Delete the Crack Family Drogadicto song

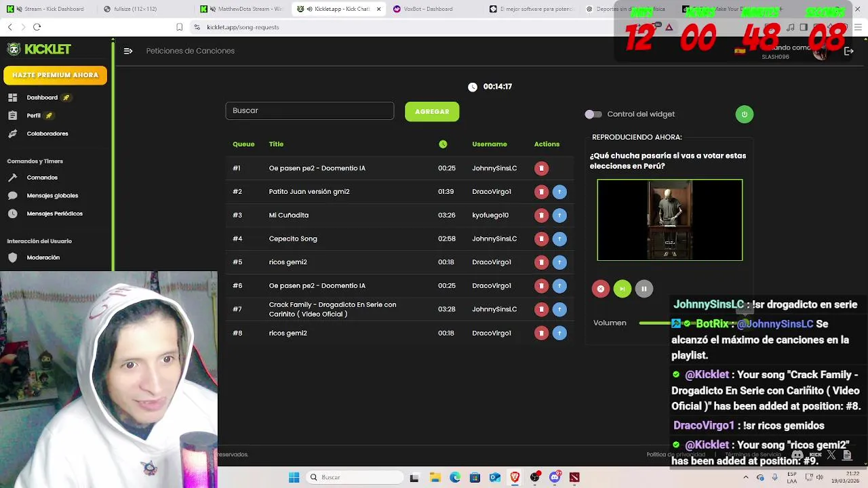coord(541,309)
